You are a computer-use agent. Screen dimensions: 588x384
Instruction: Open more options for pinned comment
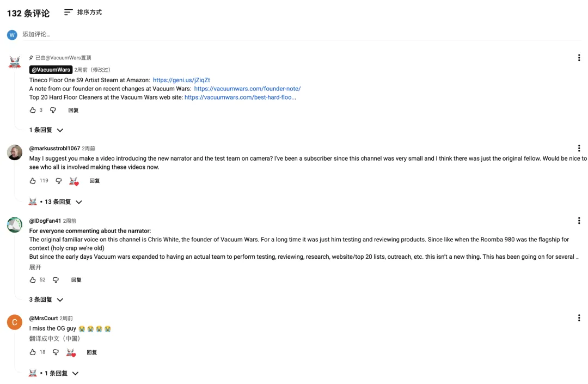tap(579, 58)
